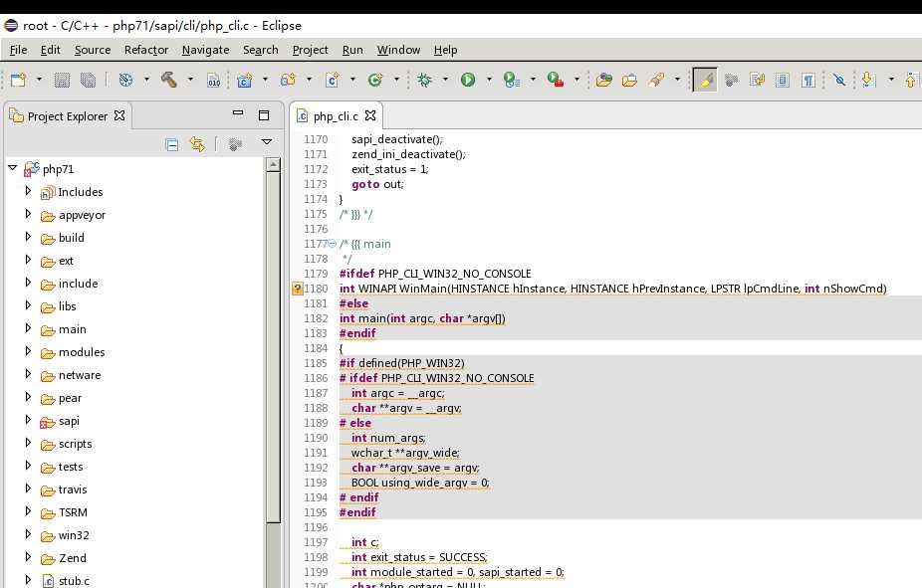Select the TSRM folder
The width and height of the screenshot is (922, 588).
click(73, 512)
